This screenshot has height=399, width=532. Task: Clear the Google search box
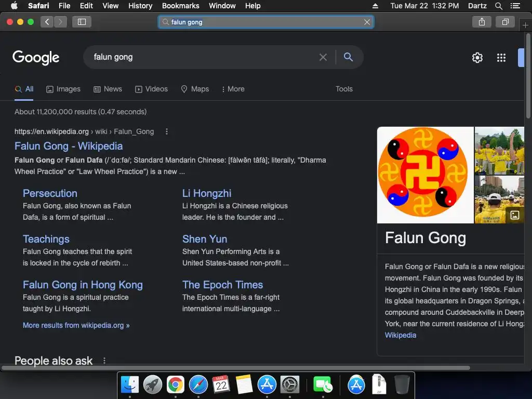(323, 57)
